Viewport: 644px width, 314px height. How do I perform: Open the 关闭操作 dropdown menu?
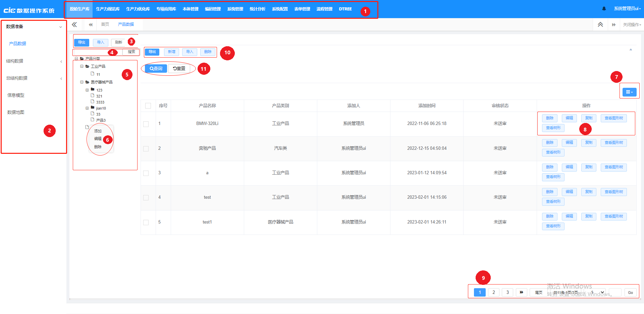click(x=632, y=24)
